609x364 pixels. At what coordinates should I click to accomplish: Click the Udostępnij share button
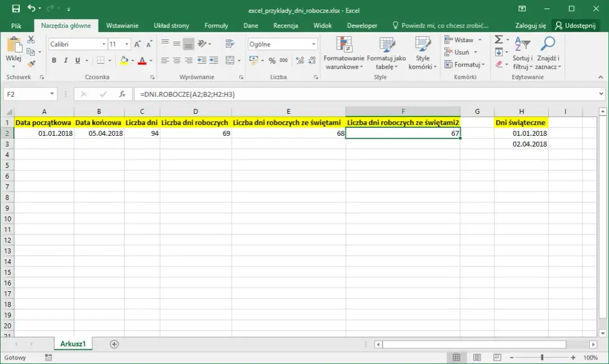pos(575,25)
